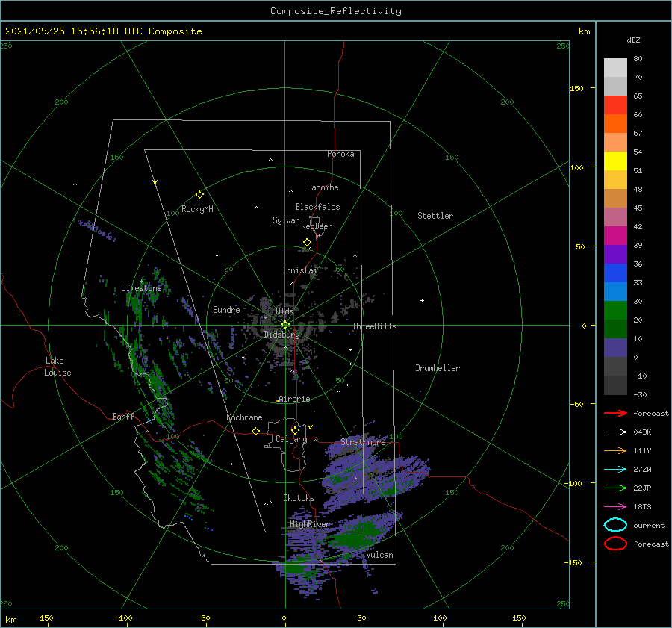Click the Okotoks town label

[x=299, y=497]
